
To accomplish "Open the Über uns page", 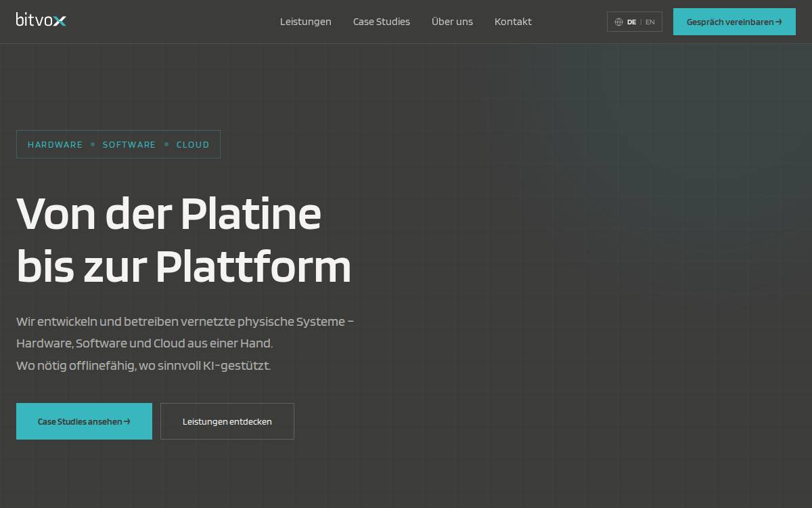I will click(x=452, y=22).
